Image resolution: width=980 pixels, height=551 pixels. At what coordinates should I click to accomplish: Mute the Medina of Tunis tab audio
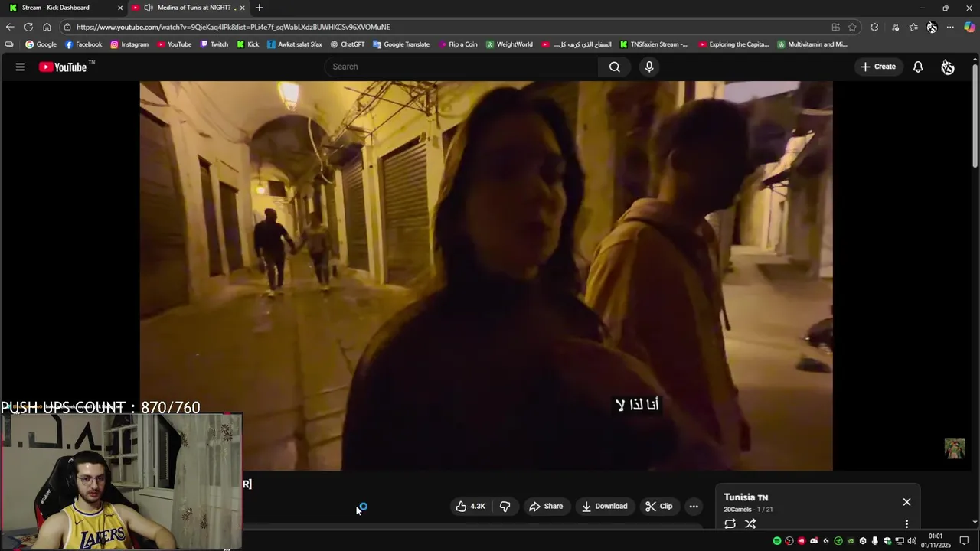pos(149,8)
